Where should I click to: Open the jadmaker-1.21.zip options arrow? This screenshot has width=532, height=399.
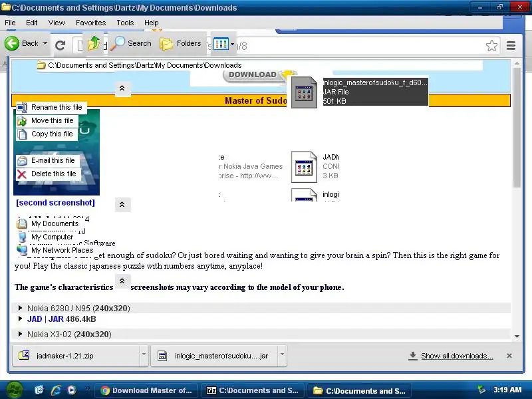[144, 355]
